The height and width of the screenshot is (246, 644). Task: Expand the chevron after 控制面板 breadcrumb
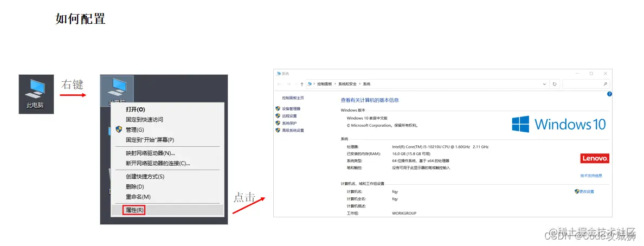335,84
